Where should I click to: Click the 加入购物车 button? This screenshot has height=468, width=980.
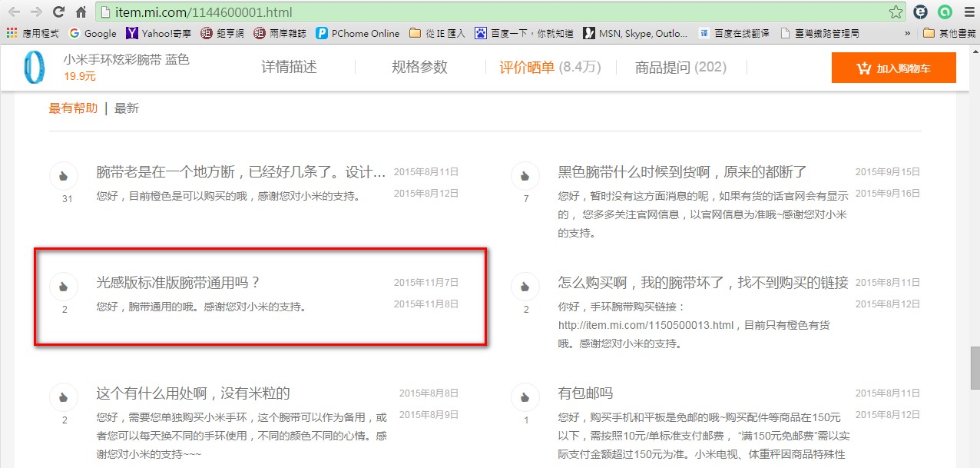pyautogui.click(x=894, y=68)
